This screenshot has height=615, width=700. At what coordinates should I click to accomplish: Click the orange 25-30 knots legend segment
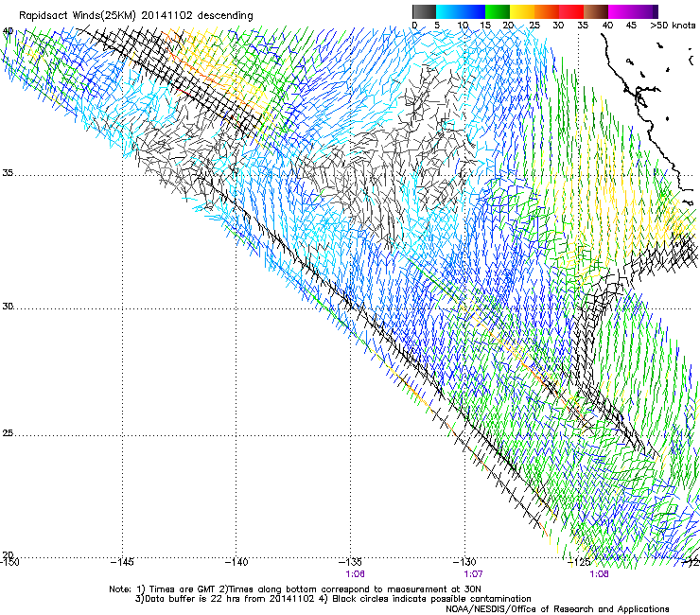[x=547, y=11]
